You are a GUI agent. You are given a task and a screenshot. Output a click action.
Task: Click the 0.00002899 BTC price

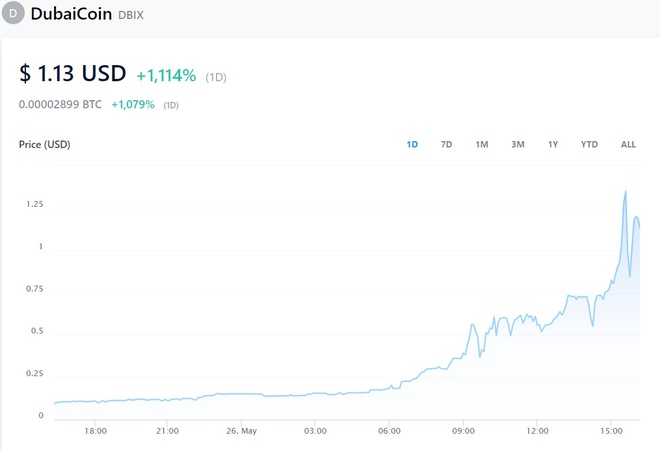[60, 104]
